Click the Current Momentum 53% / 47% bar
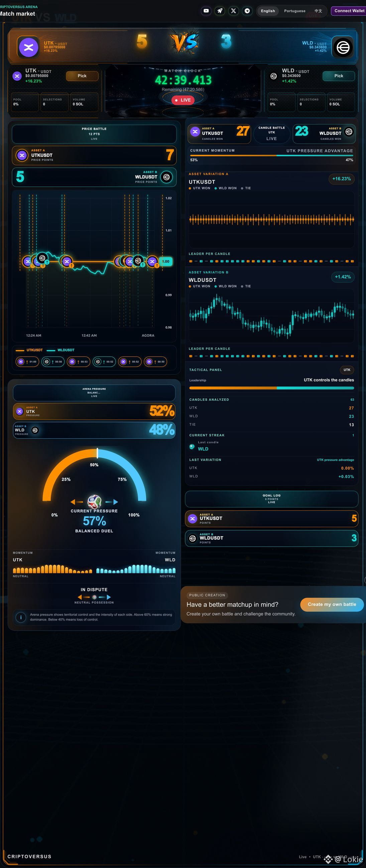Image resolution: width=366 pixels, height=868 pixels. (x=271, y=155)
